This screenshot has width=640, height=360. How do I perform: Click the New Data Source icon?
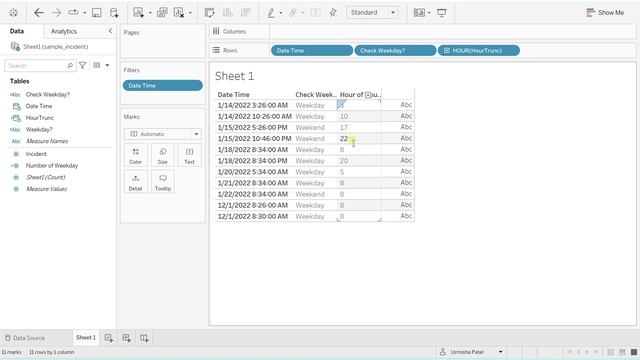pos(114,13)
